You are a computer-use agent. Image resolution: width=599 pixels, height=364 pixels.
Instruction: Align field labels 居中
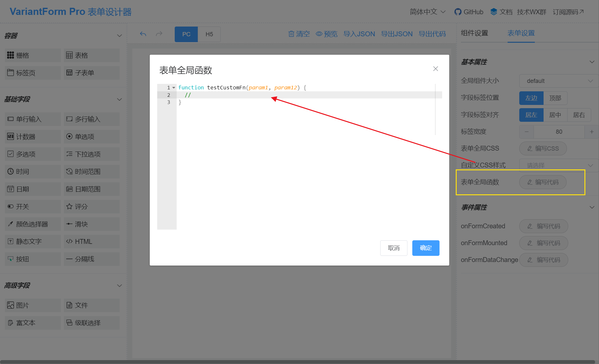(555, 115)
